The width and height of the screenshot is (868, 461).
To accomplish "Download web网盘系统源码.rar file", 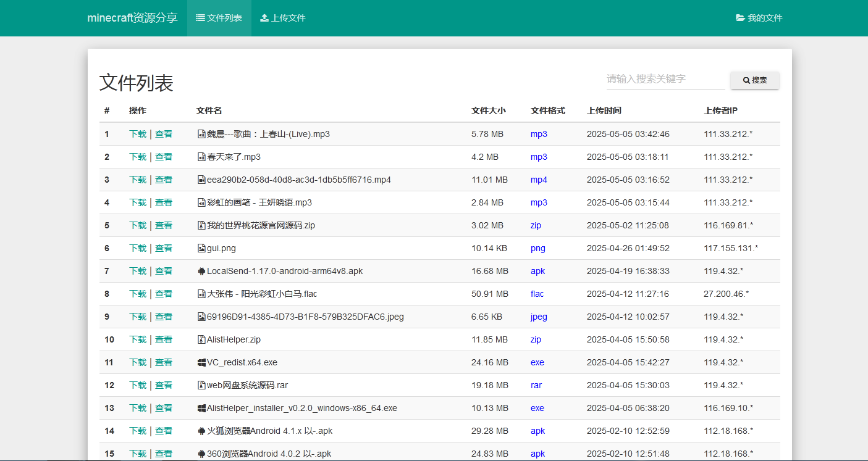I will pos(138,385).
